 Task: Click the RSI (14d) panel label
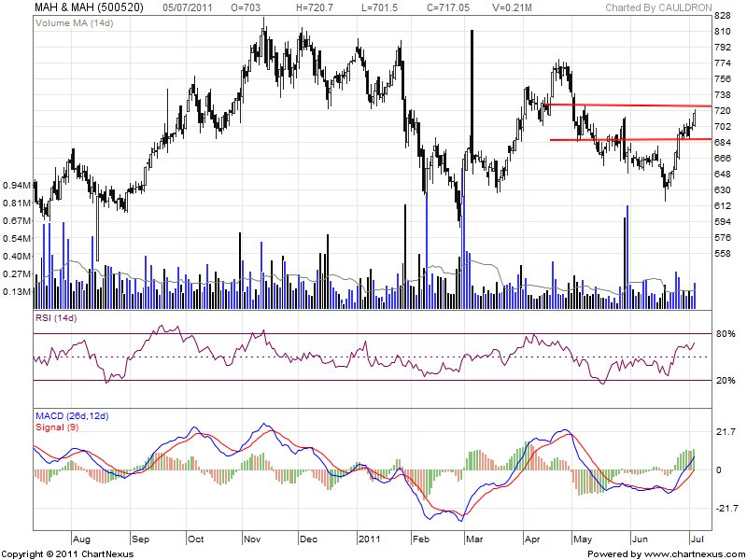point(55,320)
